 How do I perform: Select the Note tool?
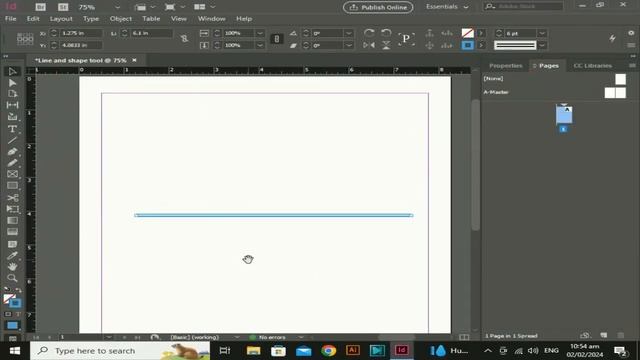click(12, 244)
